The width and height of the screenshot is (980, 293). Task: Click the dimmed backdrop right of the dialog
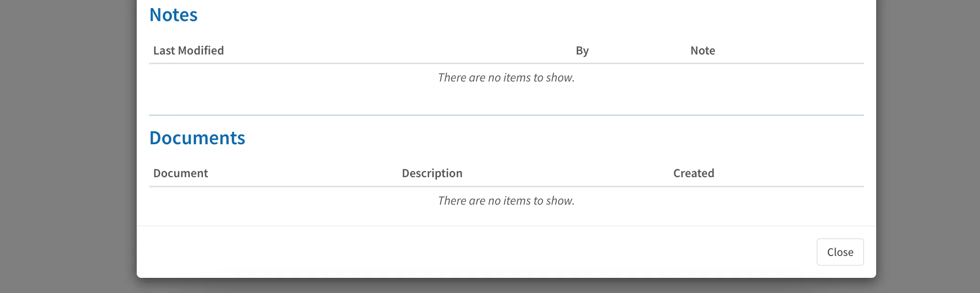click(928, 146)
